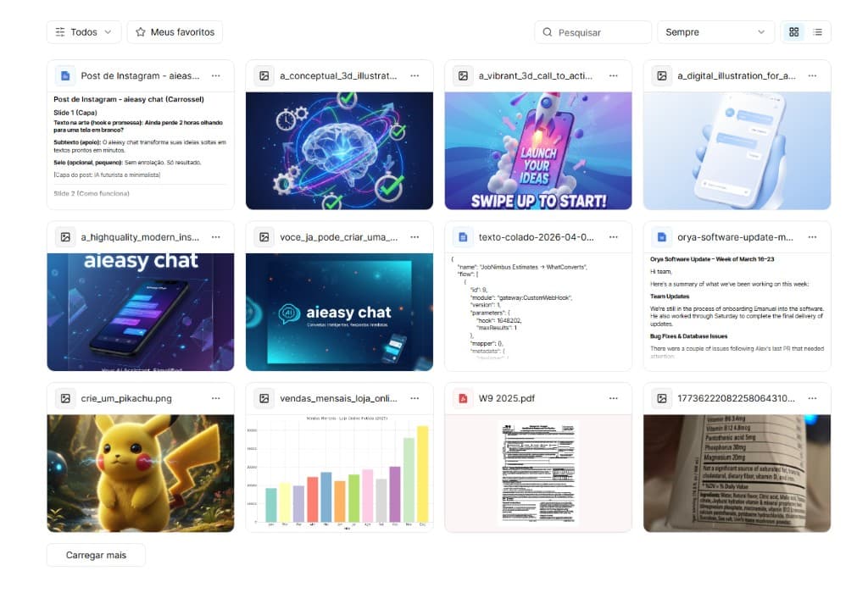The width and height of the screenshot is (868, 593).
Task: Open more options for Post de Instagram file
Action: [x=216, y=75]
